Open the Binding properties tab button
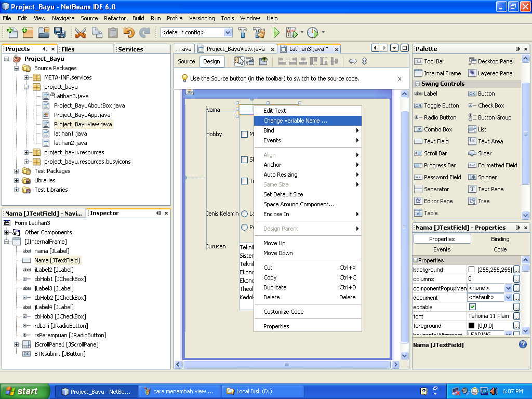 click(500, 239)
